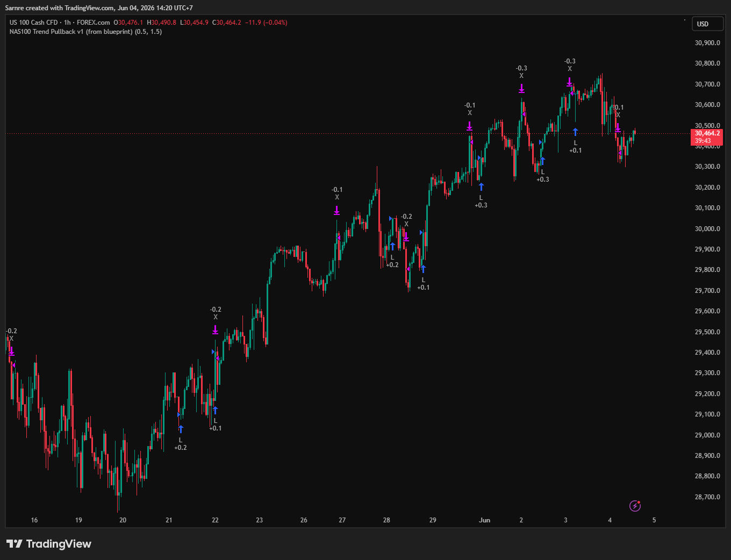Image resolution: width=731 pixels, height=560 pixels.
Task: Click the date label 5 on time axis
Action: click(x=654, y=520)
